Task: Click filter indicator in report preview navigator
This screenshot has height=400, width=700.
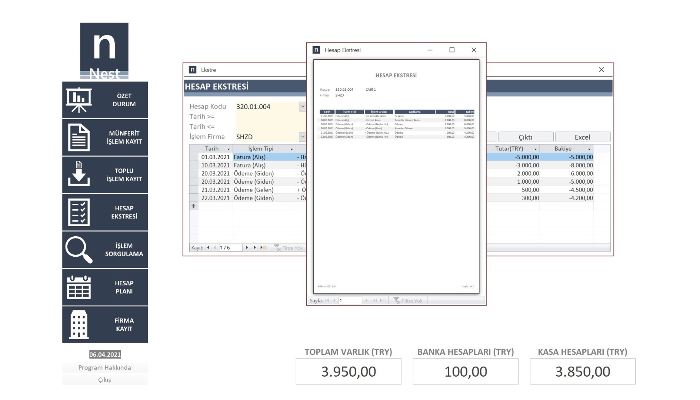Action: tap(408, 300)
